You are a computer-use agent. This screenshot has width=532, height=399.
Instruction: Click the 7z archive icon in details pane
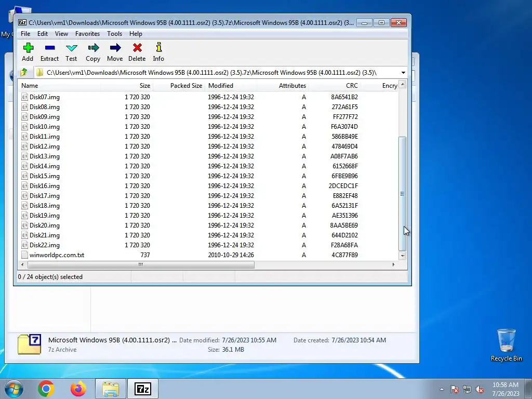(x=29, y=344)
